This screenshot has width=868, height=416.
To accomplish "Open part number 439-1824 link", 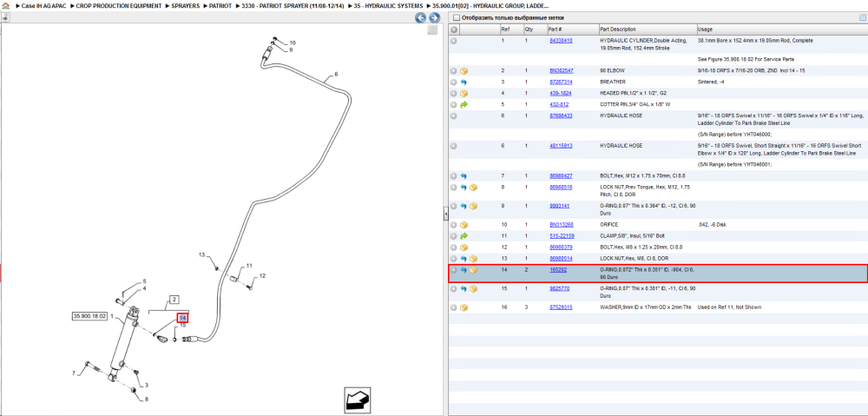I will tap(560, 93).
